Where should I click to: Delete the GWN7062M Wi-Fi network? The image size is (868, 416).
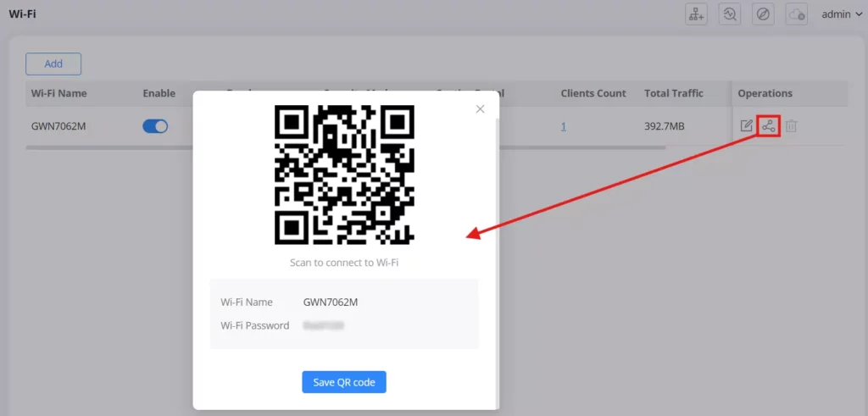pos(791,126)
